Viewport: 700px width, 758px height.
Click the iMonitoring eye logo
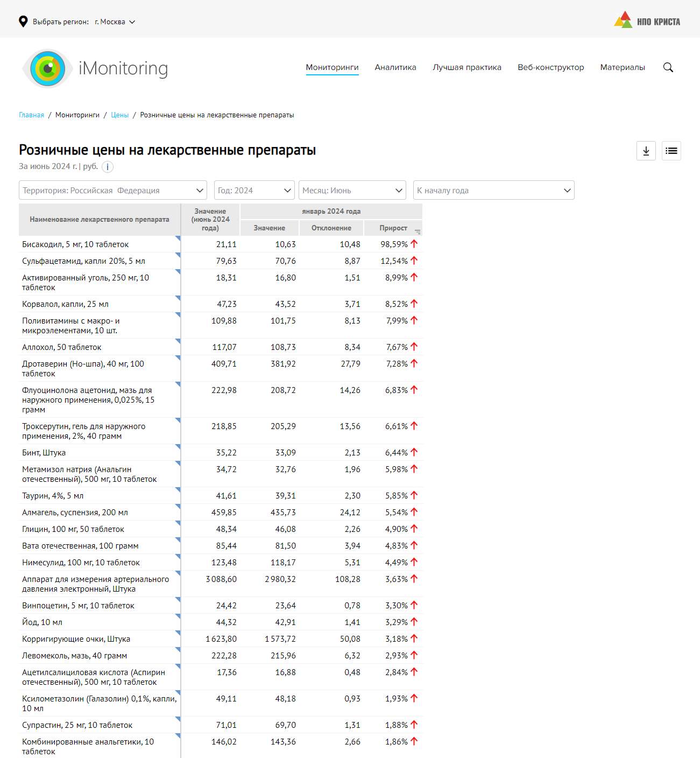(48, 68)
